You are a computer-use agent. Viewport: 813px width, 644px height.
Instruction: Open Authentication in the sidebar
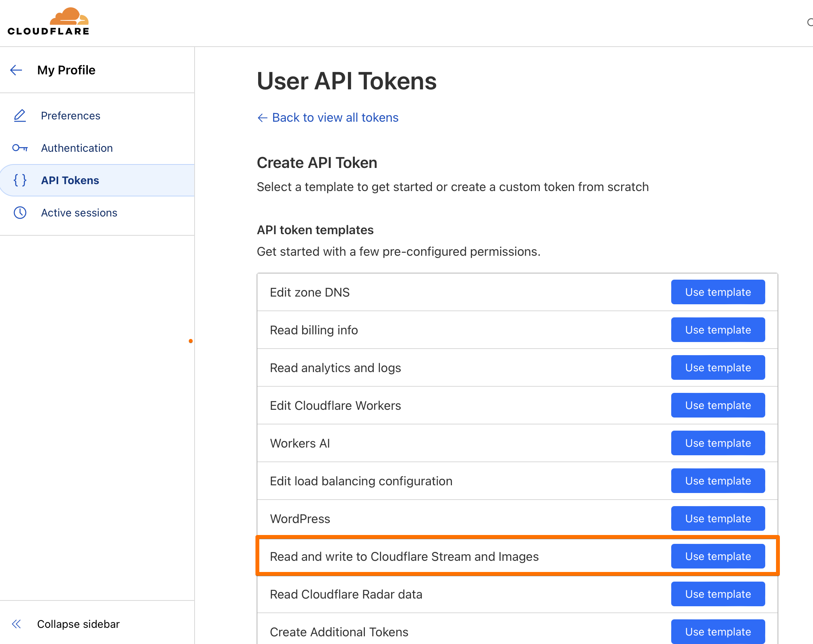77,148
